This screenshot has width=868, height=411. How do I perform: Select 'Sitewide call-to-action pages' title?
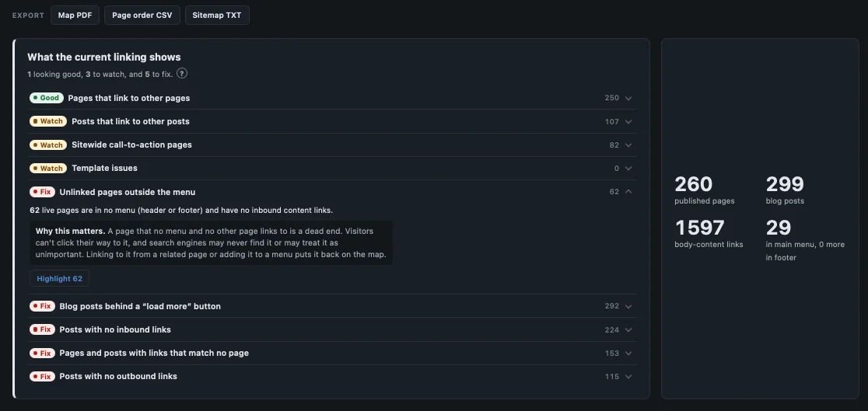pyautogui.click(x=131, y=145)
